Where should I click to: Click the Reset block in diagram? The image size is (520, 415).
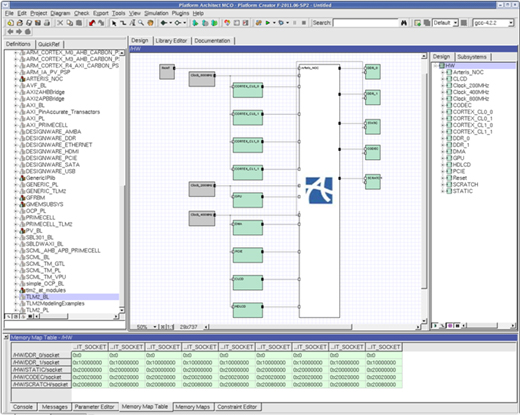[167, 72]
